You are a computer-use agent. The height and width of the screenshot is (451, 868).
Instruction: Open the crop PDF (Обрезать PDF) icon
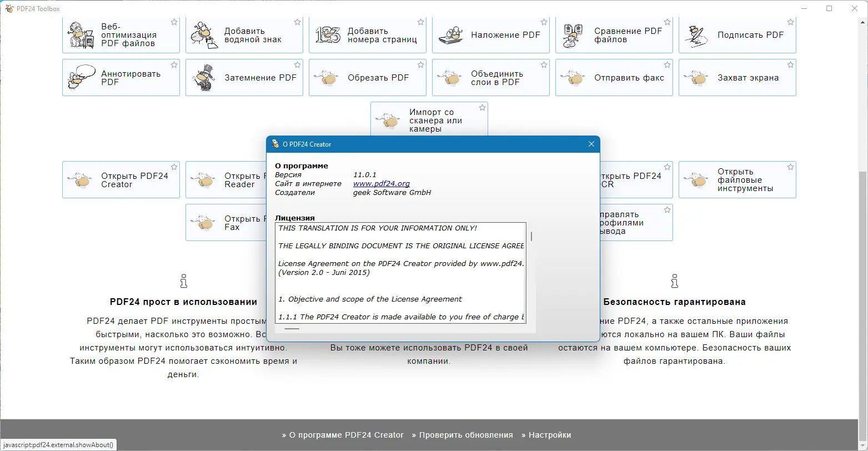pyautogui.click(x=327, y=78)
